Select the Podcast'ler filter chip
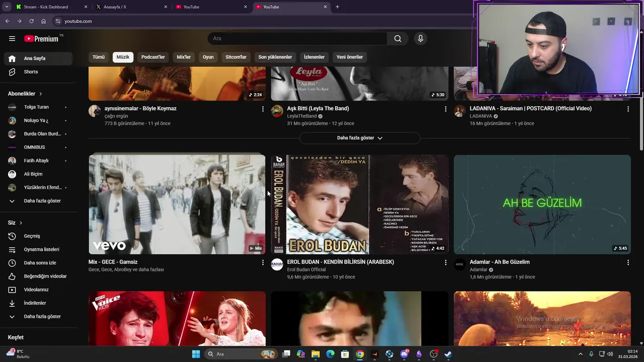644x362 pixels. [x=153, y=57]
